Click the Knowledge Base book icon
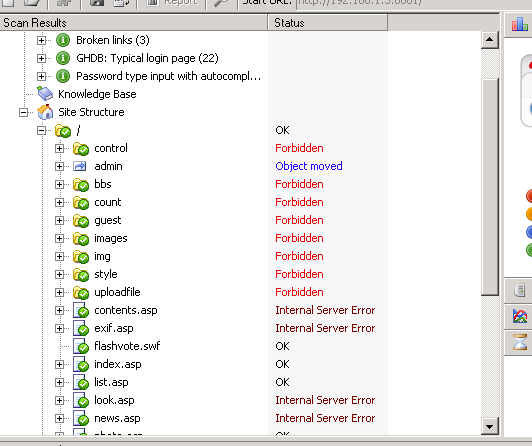This screenshot has height=446, width=532. point(45,94)
